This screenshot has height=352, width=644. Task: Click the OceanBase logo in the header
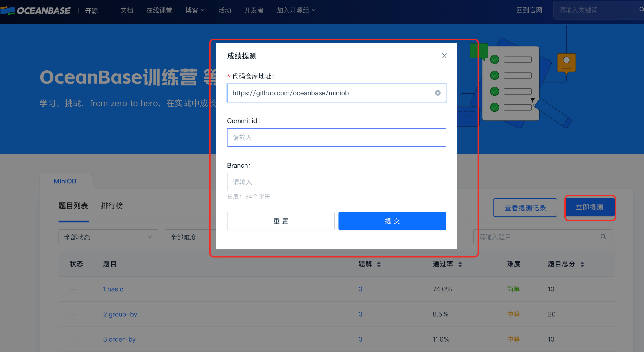pos(36,10)
